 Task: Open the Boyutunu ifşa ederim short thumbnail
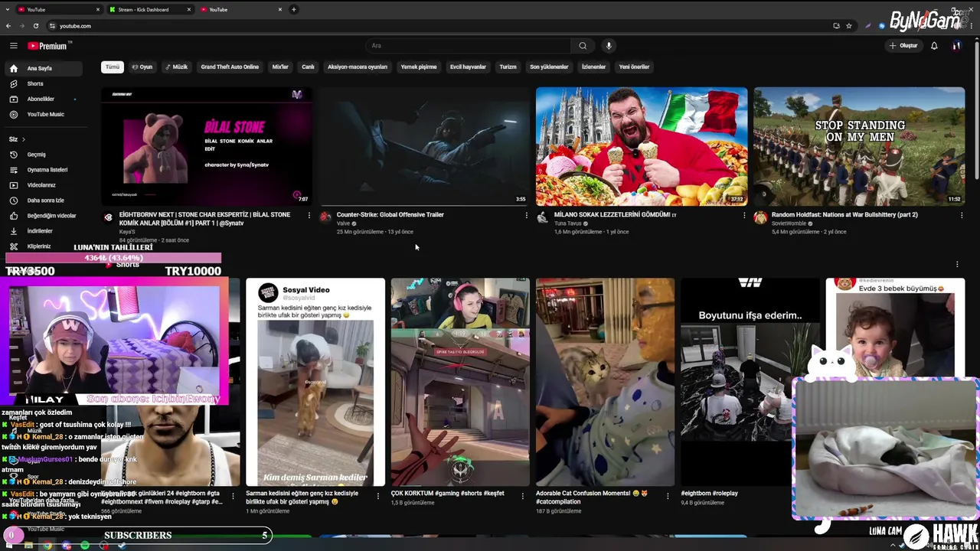click(736, 382)
